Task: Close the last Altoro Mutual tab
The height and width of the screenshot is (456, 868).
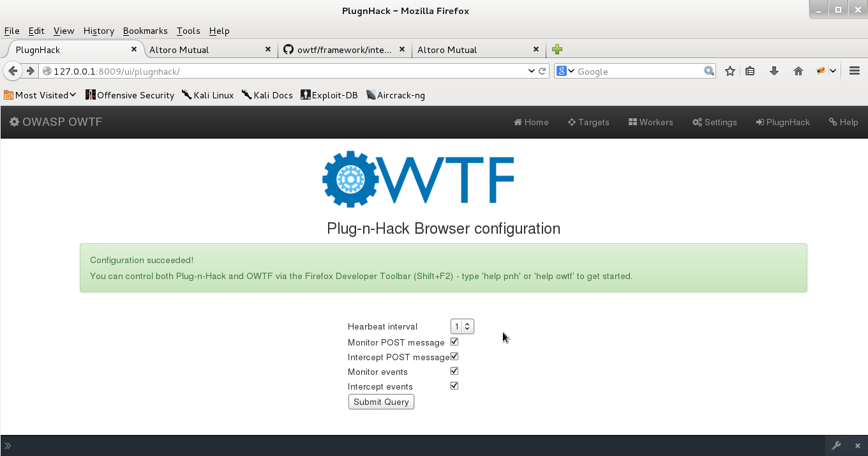Action: (x=536, y=49)
